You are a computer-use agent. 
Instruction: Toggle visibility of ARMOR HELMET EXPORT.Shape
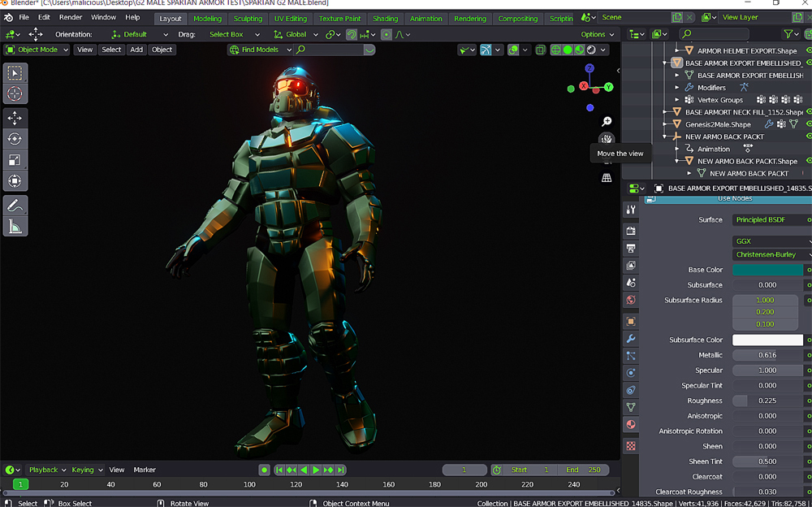[x=807, y=50]
